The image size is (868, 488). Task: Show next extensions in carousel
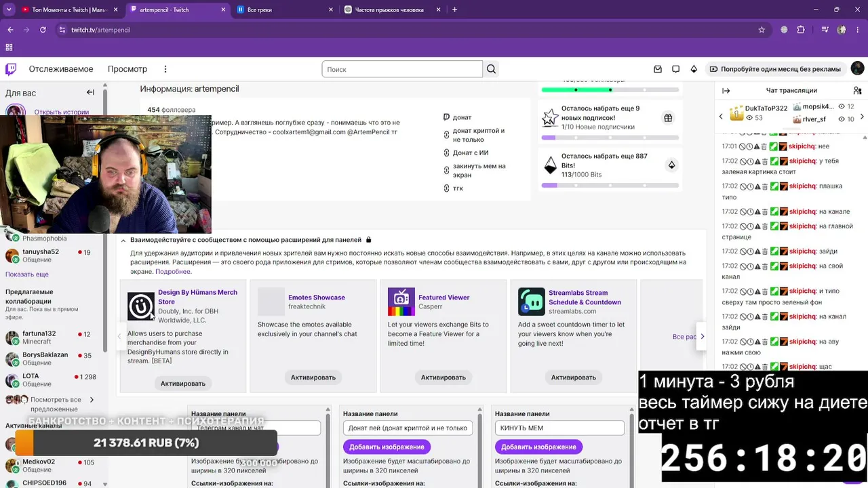coord(702,336)
